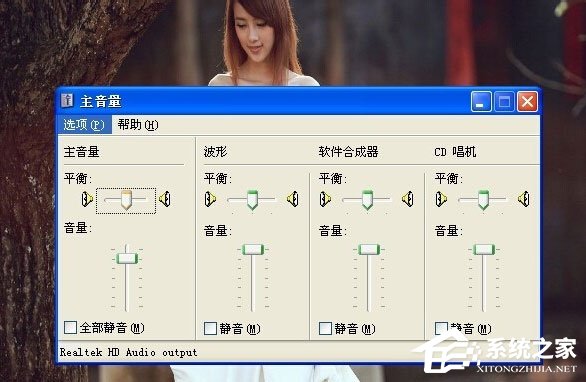The width and height of the screenshot is (586, 382).
Task: Click the 软件合成器 volume slider thumb
Action: (x=369, y=249)
